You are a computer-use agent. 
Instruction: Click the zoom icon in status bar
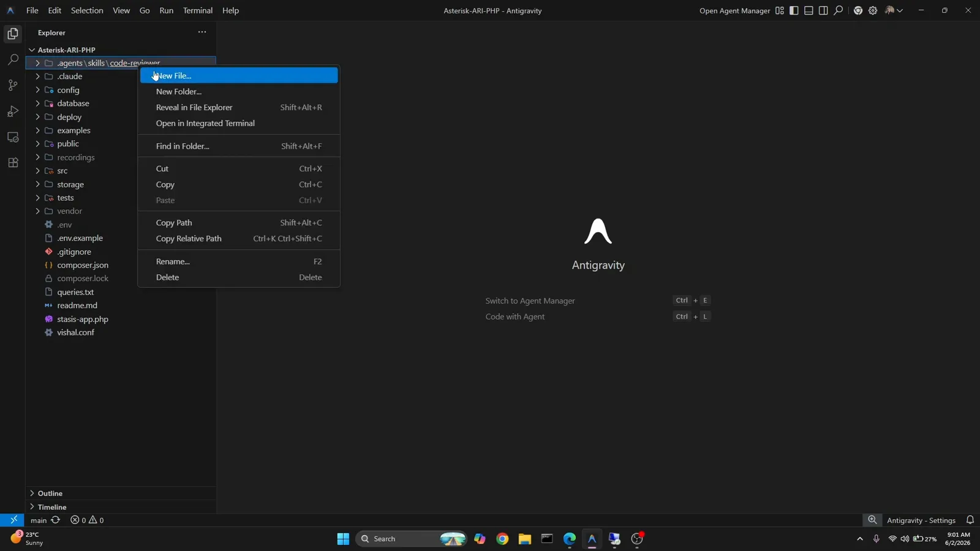tap(873, 520)
